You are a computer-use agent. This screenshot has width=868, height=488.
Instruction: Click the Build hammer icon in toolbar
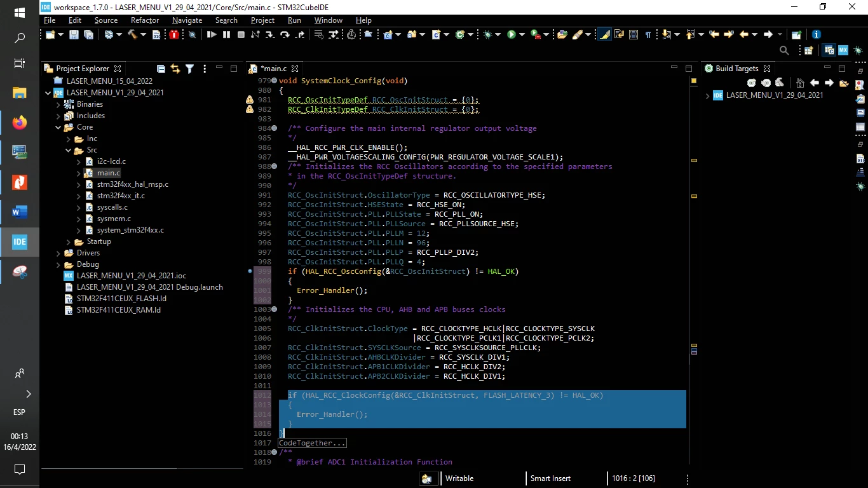(x=132, y=34)
